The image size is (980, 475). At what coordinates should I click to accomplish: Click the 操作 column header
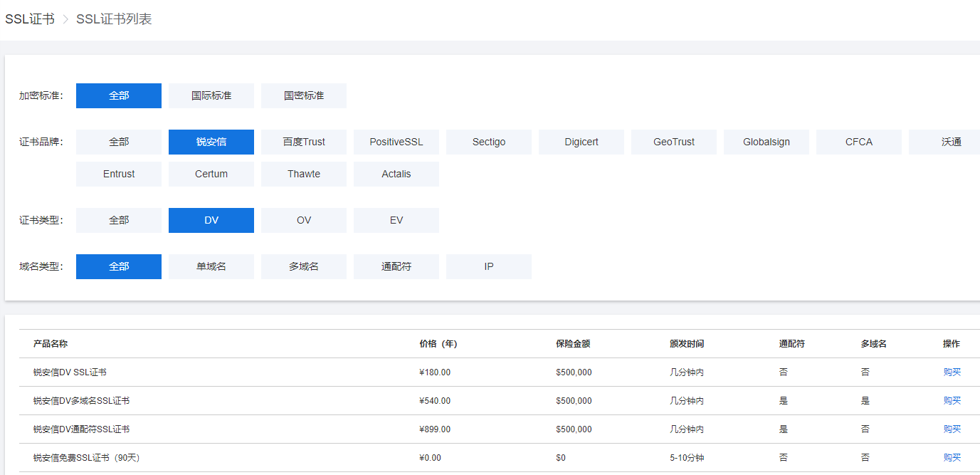pyautogui.click(x=952, y=343)
